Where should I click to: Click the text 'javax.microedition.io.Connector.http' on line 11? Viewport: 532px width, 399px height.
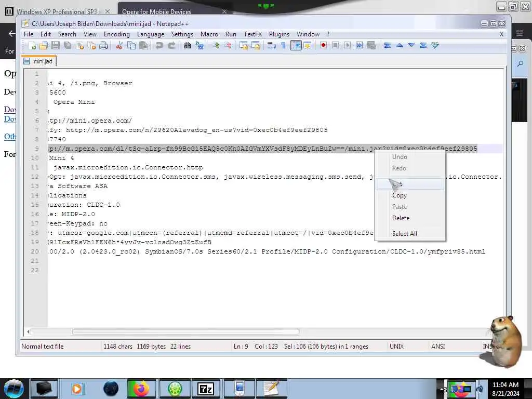pos(128,168)
